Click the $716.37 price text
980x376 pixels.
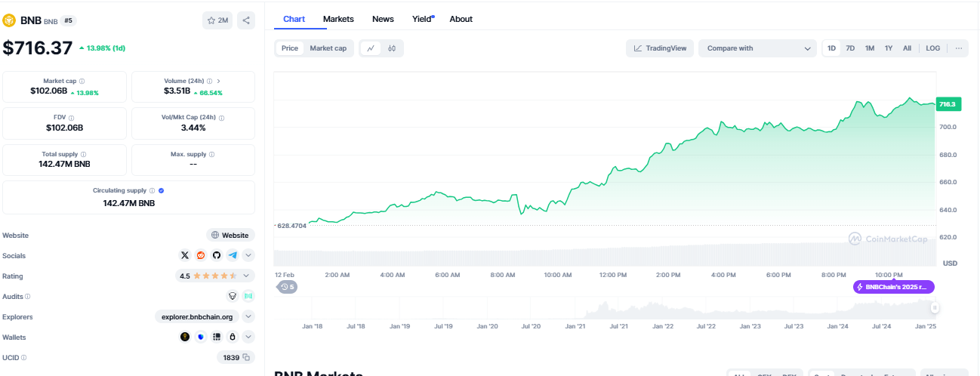(x=36, y=48)
